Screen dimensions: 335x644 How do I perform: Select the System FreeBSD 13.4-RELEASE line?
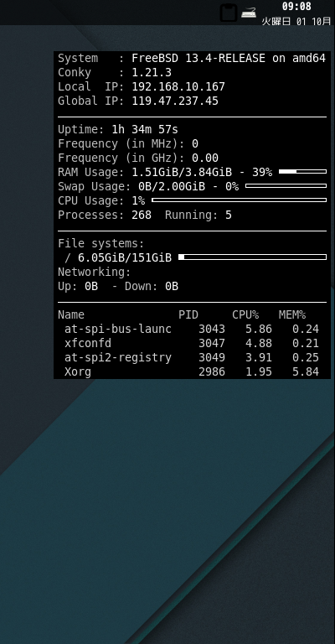(192, 59)
